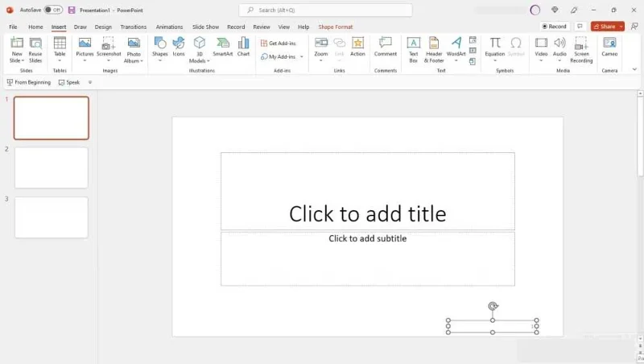Open the View tab
This screenshot has height=364, width=644.
tap(284, 27)
